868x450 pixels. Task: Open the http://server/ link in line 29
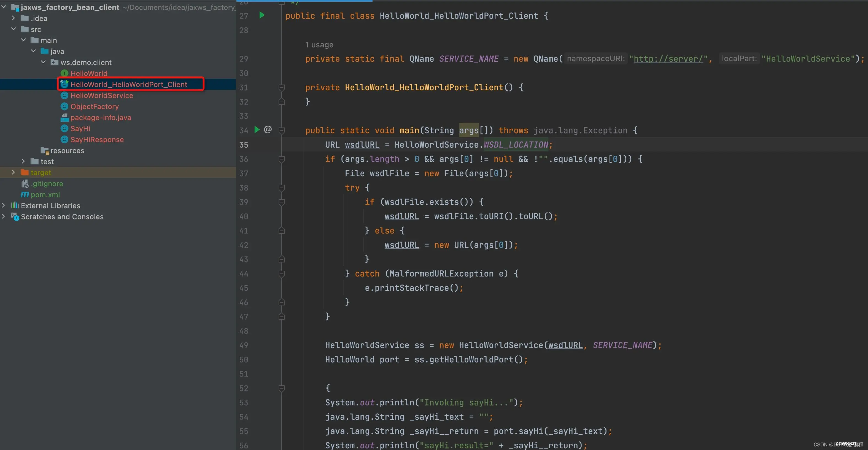(x=668, y=59)
